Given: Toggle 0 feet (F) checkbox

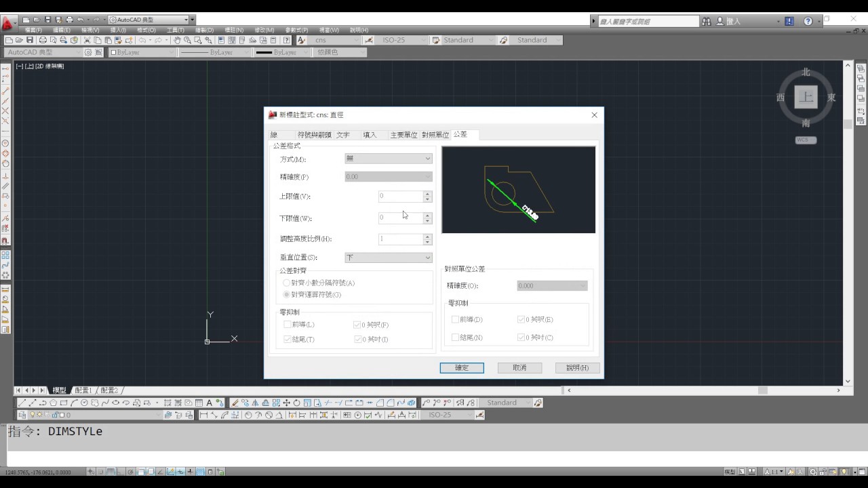Looking at the screenshot, I should (x=357, y=325).
